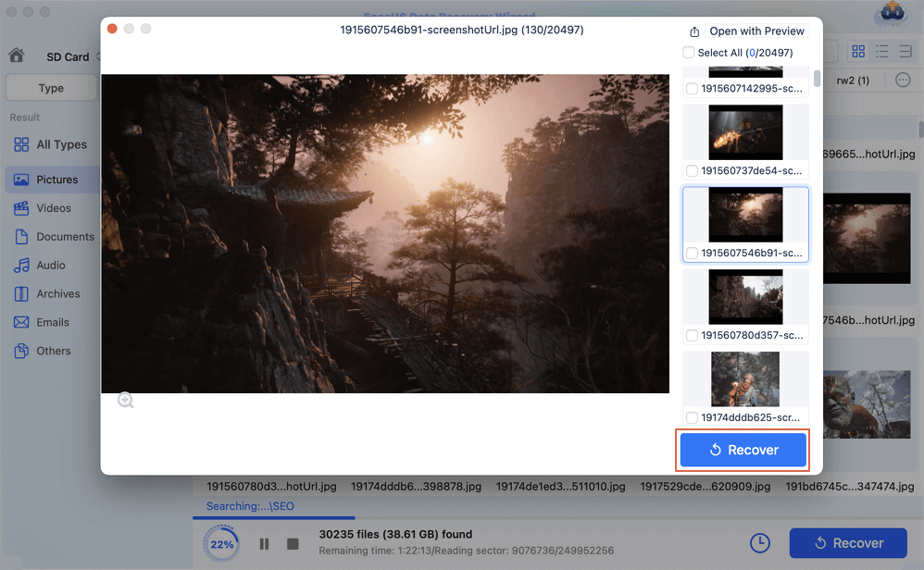Click file name 19174dddb6...398878.jpg
This screenshot has width=924, height=570.
click(x=416, y=487)
